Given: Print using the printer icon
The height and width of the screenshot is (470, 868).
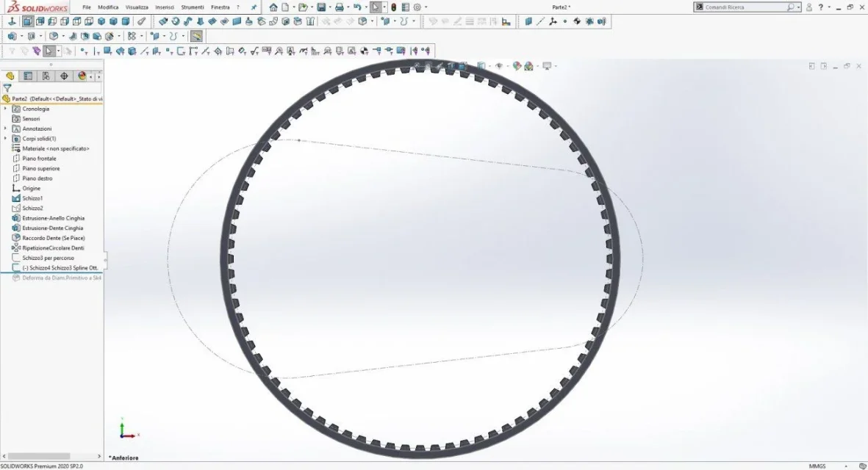Looking at the screenshot, I should [340, 7].
